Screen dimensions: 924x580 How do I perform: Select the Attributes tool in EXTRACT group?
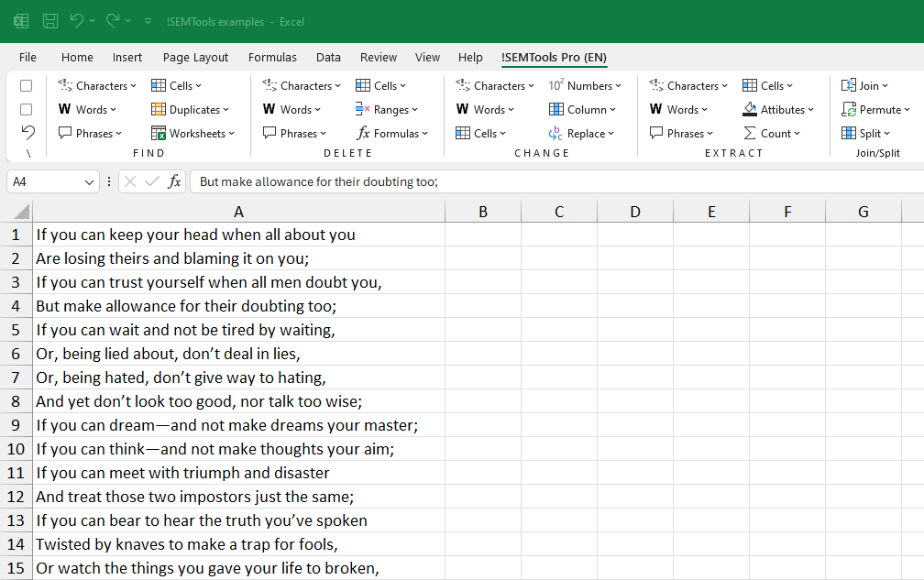[778, 109]
